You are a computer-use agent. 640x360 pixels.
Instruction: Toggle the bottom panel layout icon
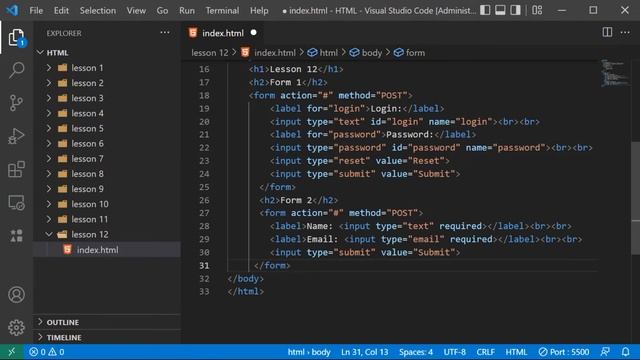(x=500, y=10)
